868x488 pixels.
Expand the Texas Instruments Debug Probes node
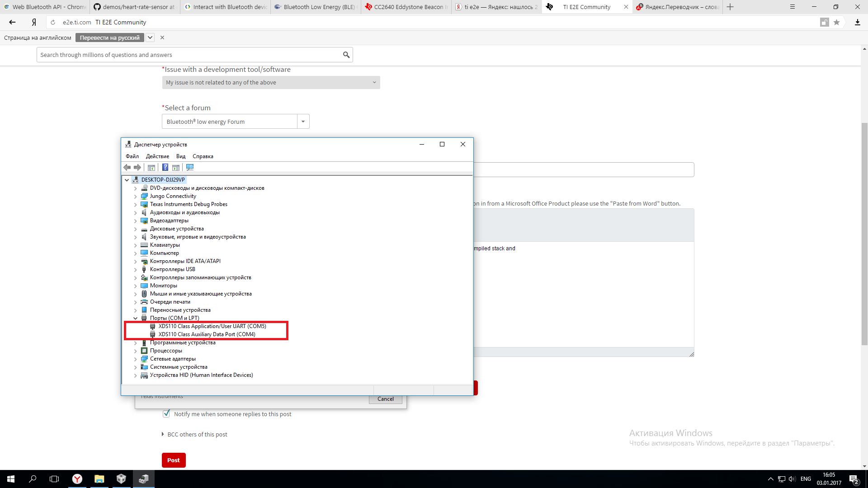135,205
